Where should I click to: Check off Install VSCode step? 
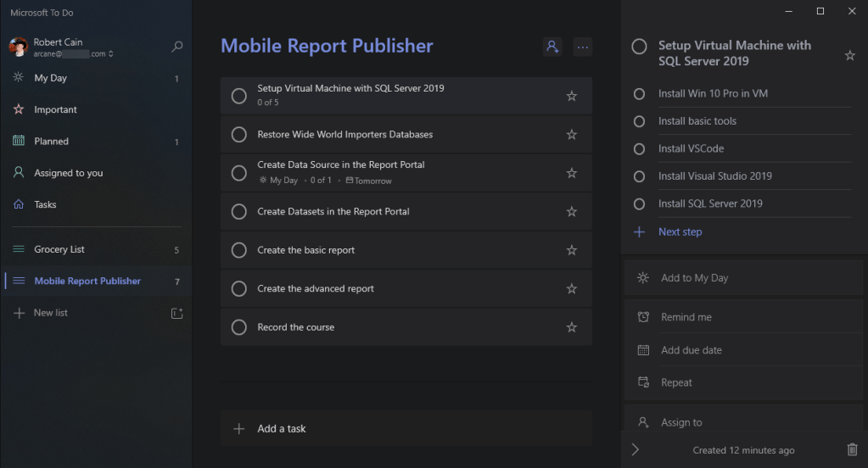pyautogui.click(x=640, y=149)
